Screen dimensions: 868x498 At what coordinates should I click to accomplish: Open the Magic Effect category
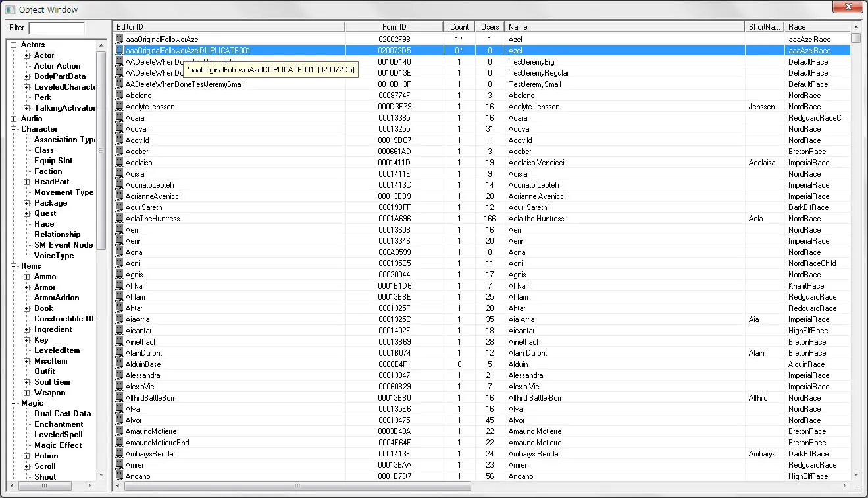tap(58, 445)
